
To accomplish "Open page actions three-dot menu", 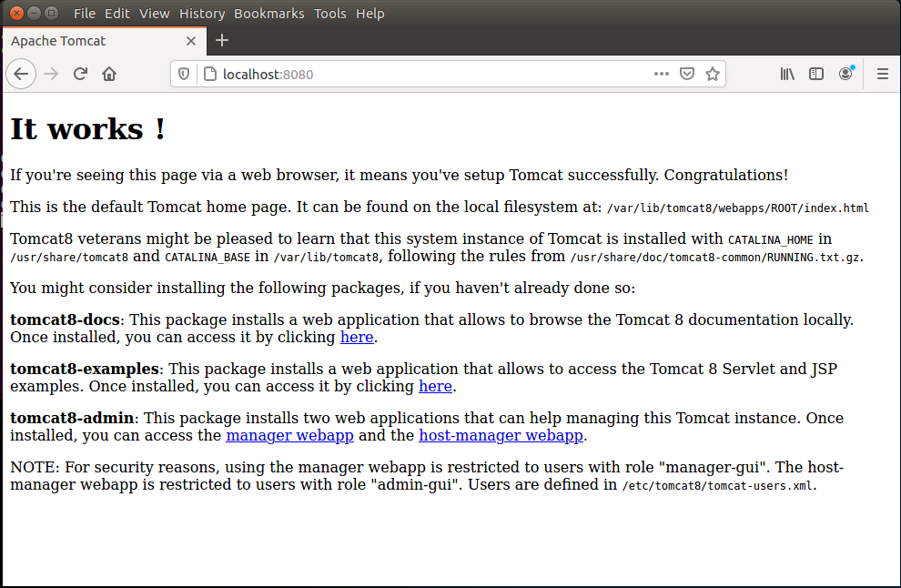I will point(662,74).
